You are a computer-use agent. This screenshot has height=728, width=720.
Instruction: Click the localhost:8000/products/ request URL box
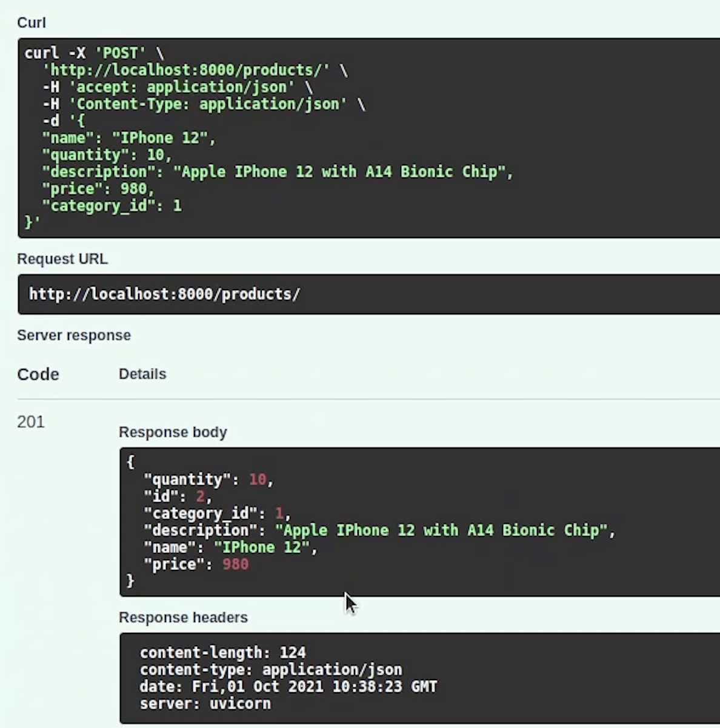click(164, 294)
